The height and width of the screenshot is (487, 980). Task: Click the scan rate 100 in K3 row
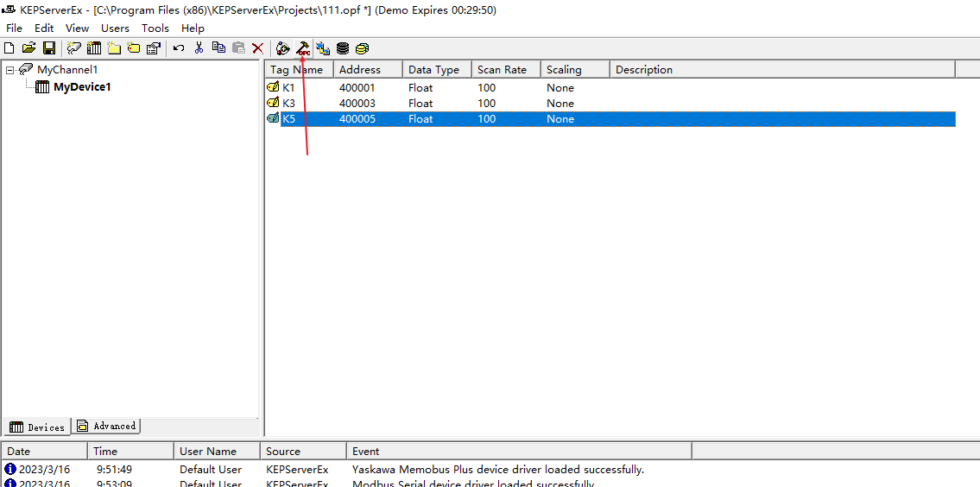[x=487, y=103]
